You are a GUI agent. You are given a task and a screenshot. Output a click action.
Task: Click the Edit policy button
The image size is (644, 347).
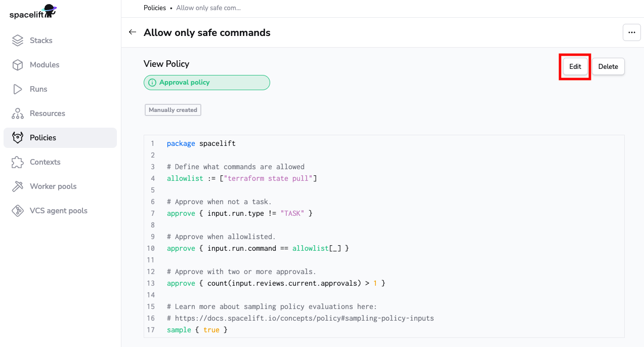[575, 66]
